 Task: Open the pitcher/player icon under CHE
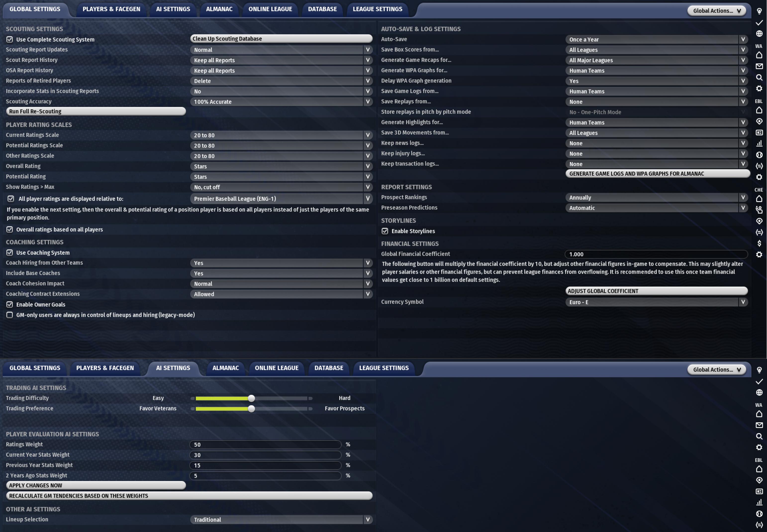tap(759, 210)
